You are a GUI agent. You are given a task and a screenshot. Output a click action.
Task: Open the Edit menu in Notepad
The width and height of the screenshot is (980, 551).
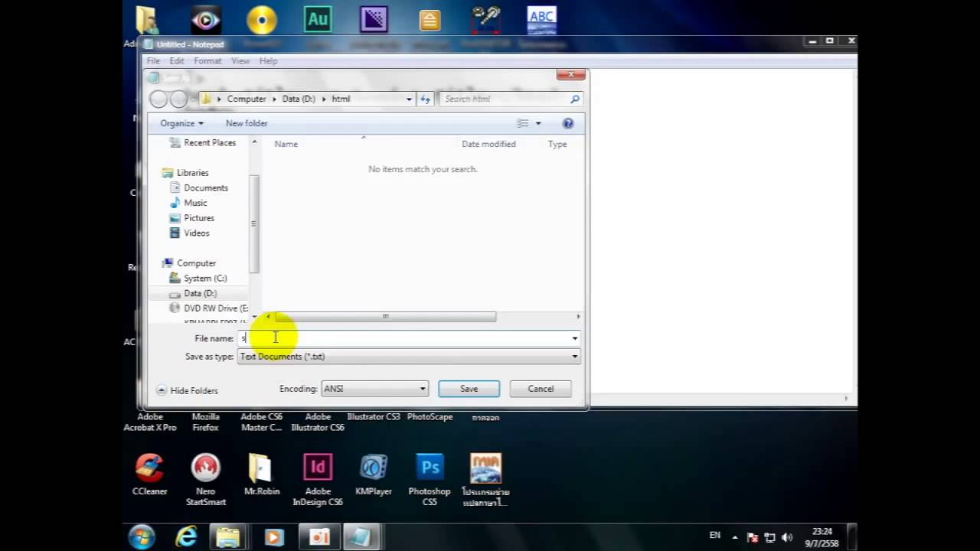[x=177, y=60]
